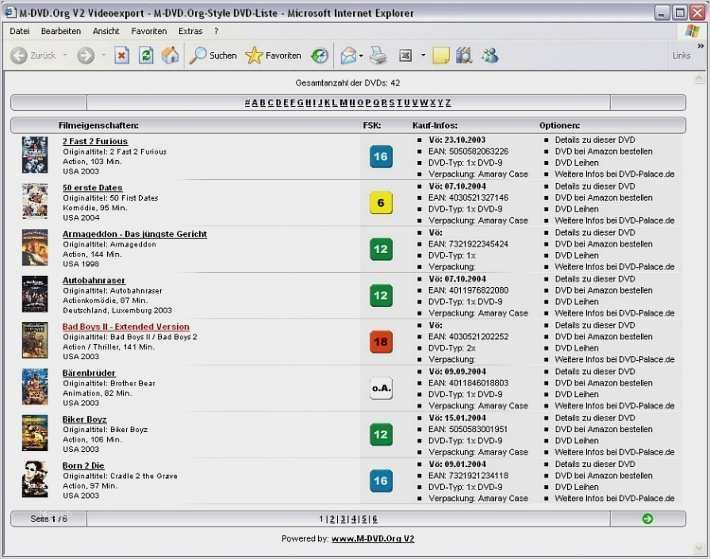Click the FSK 12 badge for Armageddon
Screen dimensions: 710x559
[x=381, y=249]
